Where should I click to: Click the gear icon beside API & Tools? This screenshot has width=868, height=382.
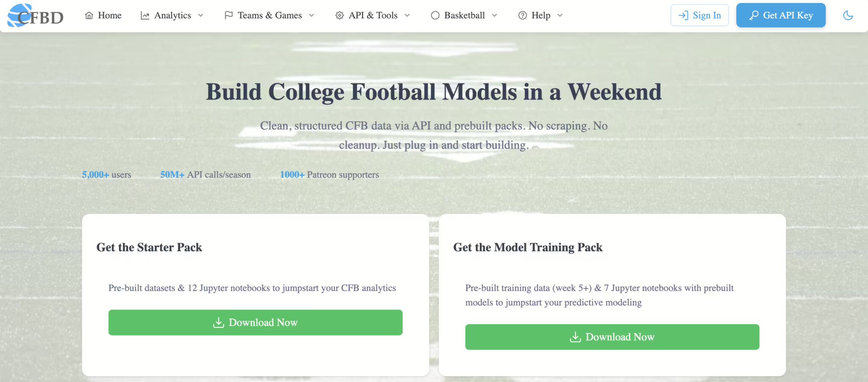coord(339,15)
